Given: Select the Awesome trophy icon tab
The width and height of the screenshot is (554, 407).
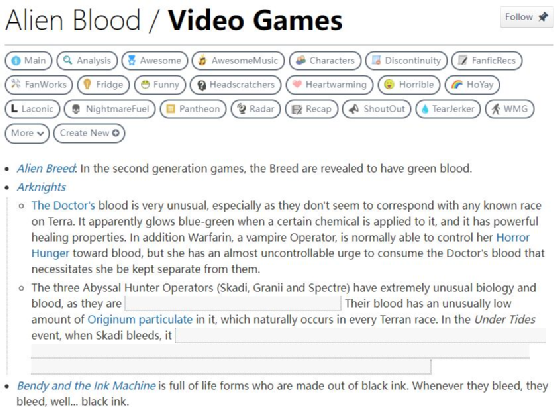Looking at the screenshot, I should coord(154,60).
